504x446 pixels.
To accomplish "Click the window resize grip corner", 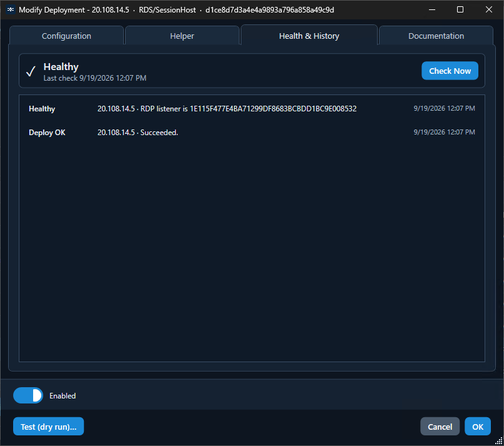I will point(499,441).
